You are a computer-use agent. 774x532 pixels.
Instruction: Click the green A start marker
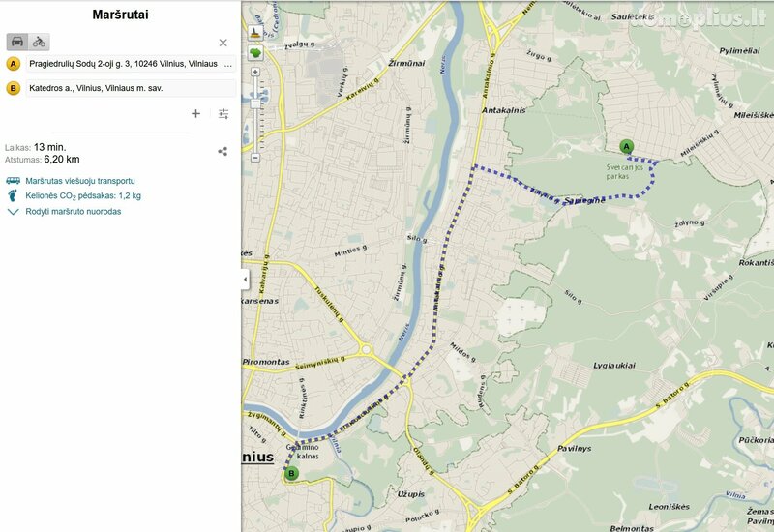626,147
